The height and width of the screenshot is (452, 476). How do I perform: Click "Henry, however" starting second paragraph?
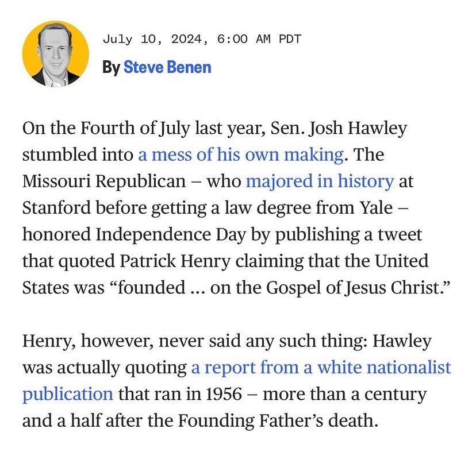click(79, 341)
